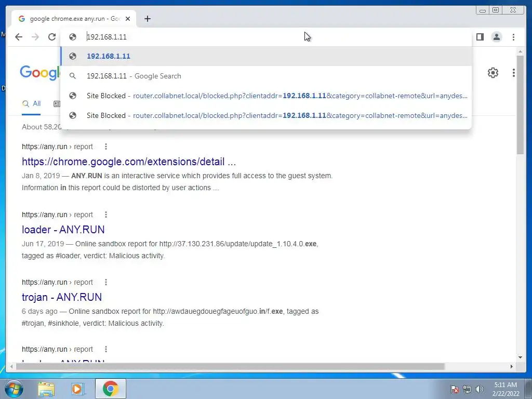Pick the 192.168.1.11 - Google Search suggestion
Screen dimensions: 532x399
[x=265, y=76]
